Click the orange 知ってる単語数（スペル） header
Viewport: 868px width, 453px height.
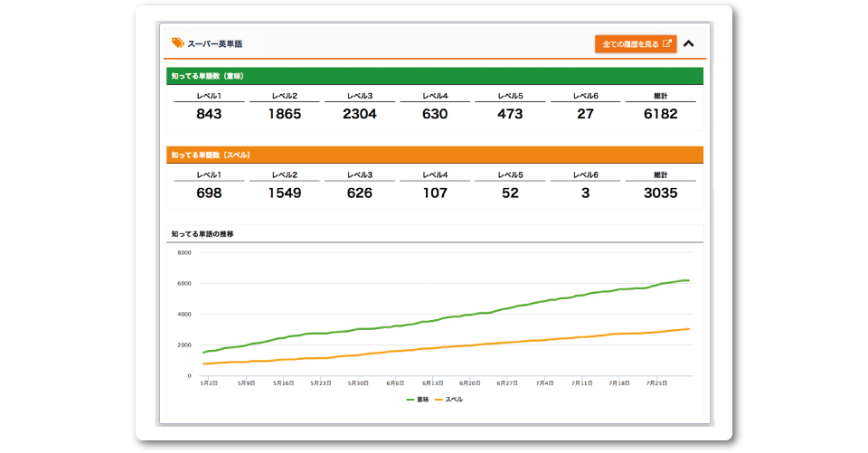[435, 155]
